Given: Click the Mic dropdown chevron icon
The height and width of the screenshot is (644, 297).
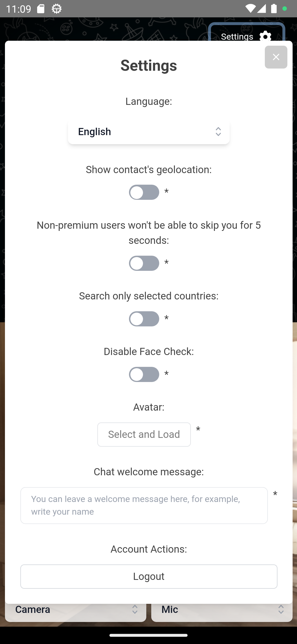Looking at the screenshot, I should (x=281, y=609).
